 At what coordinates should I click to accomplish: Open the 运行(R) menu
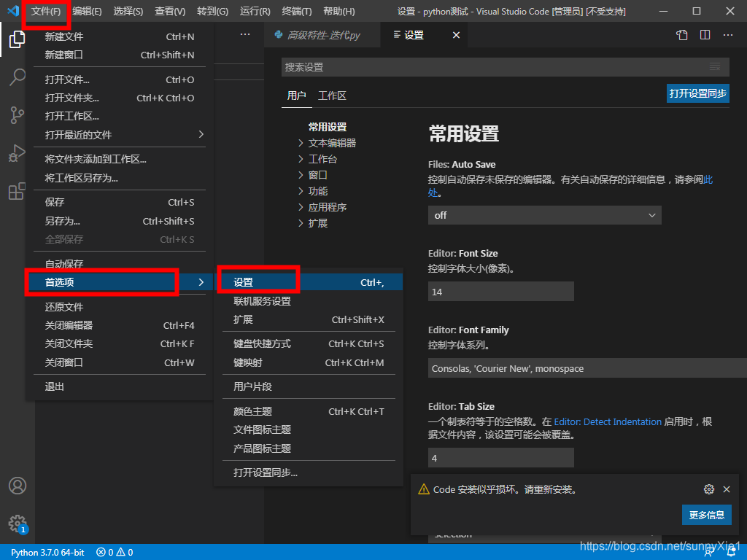tap(255, 11)
